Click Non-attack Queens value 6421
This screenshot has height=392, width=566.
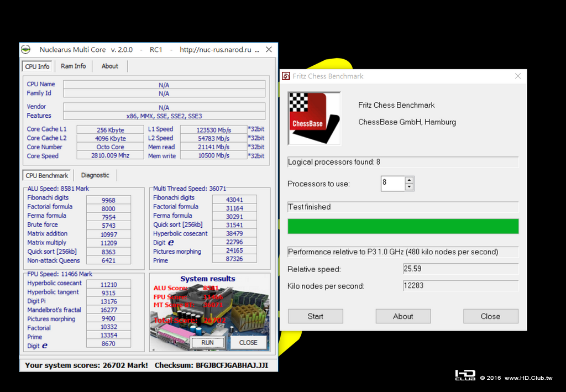pos(108,260)
